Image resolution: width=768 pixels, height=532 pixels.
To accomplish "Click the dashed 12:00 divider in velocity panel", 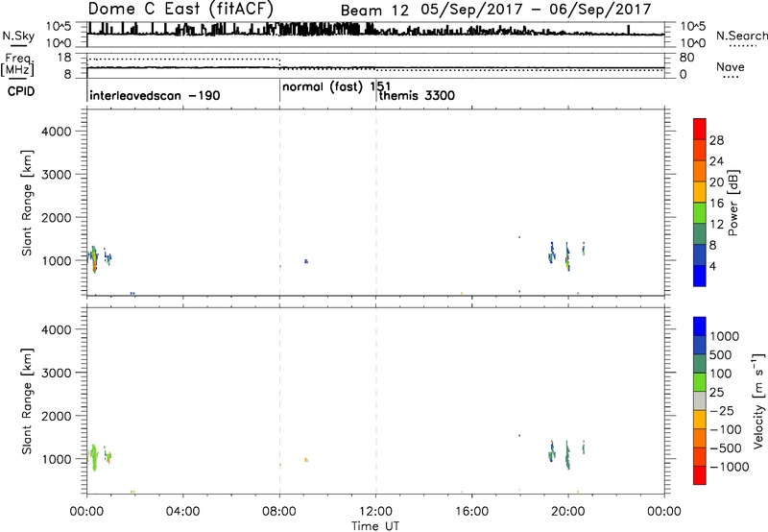I will (376, 401).
